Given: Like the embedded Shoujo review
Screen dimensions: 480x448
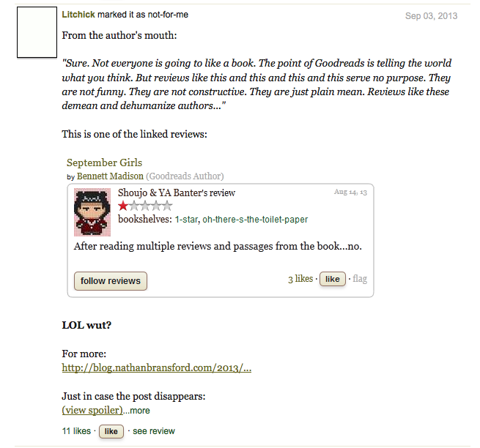Looking at the screenshot, I should pos(333,279).
